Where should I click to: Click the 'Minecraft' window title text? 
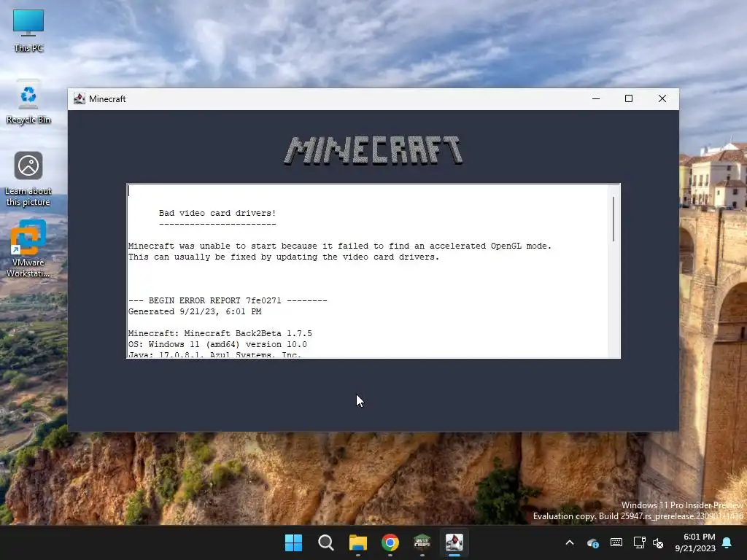coord(107,99)
